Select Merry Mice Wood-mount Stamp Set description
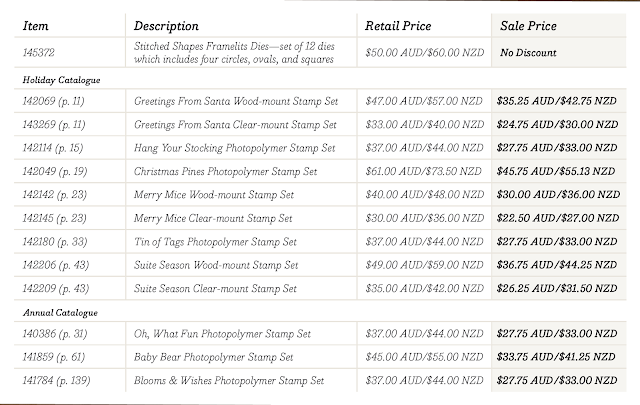 click(x=214, y=195)
